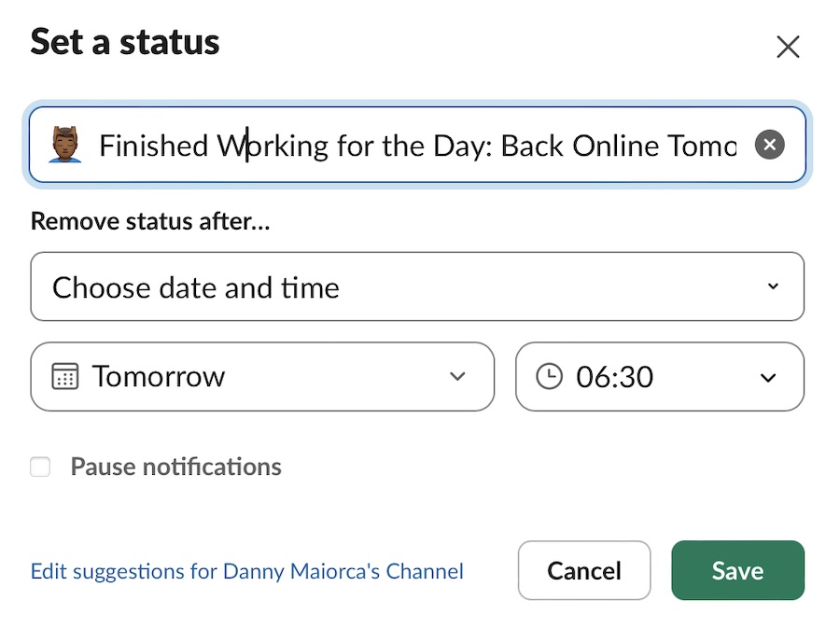
Task: Clear the status text using the X icon
Action: [769, 145]
